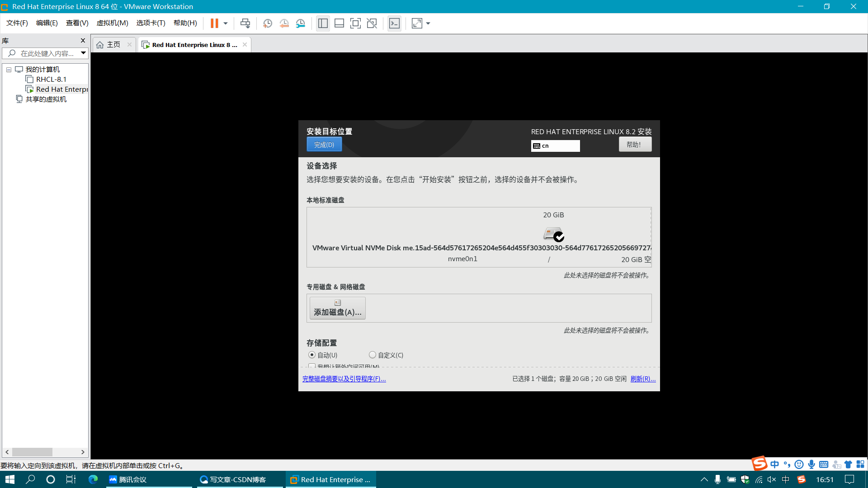The width and height of the screenshot is (868, 488).
Task: Open Microsoft Edge from the taskbar
Action: tap(93, 479)
